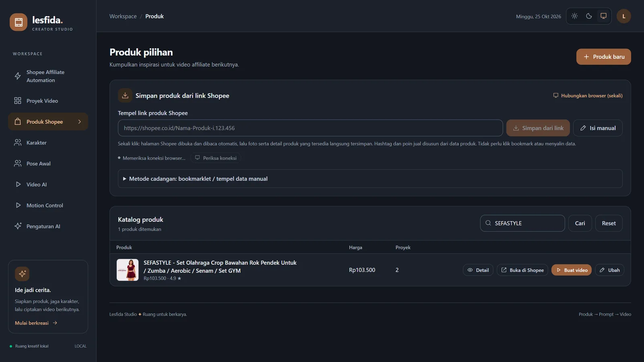Viewport: 644px width, 362px height.
Task: Click Hubungkan browser (sekali) link
Action: pos(588,96)
